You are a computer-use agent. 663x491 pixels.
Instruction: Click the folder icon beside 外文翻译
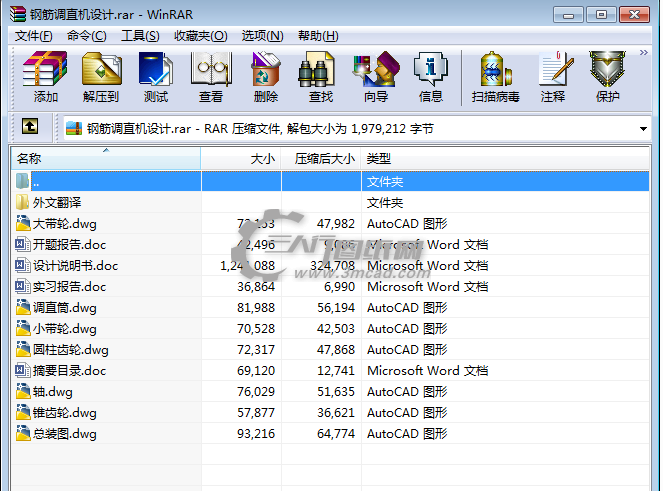23,203
